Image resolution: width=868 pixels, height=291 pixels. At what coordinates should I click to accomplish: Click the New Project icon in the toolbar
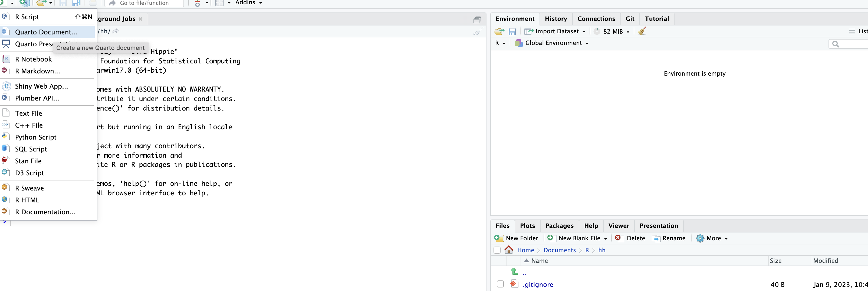coord(25,3)
